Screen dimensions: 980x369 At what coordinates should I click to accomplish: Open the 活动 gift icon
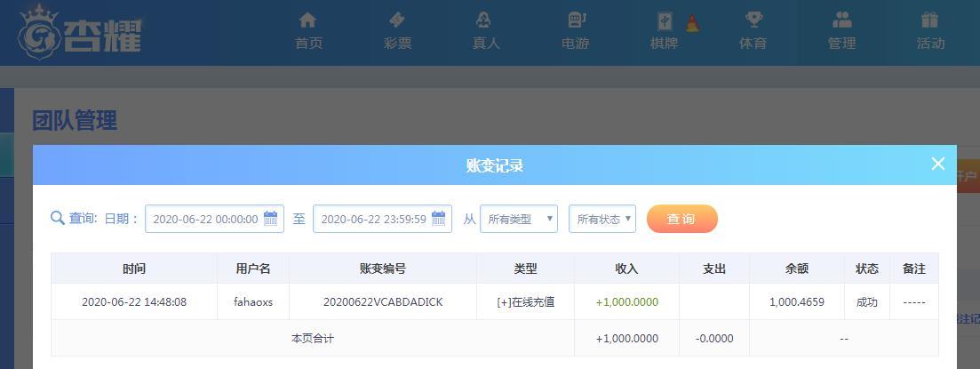[930, 20]
